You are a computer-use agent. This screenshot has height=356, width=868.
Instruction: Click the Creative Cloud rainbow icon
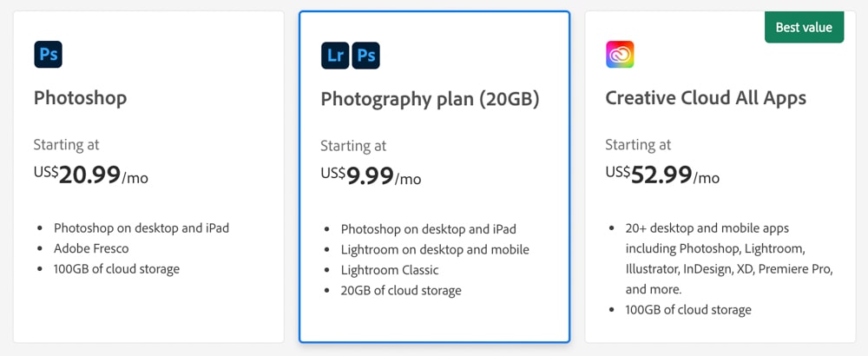tap(620, 54)
